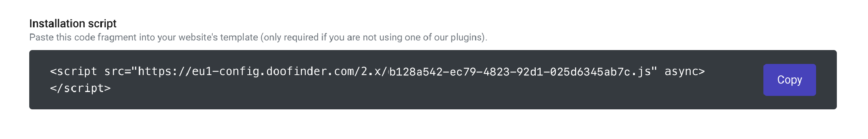Viewport: 868px width, 139px height.
Task: Click the src= attribute in the code
Action: (x=117, y=71)
